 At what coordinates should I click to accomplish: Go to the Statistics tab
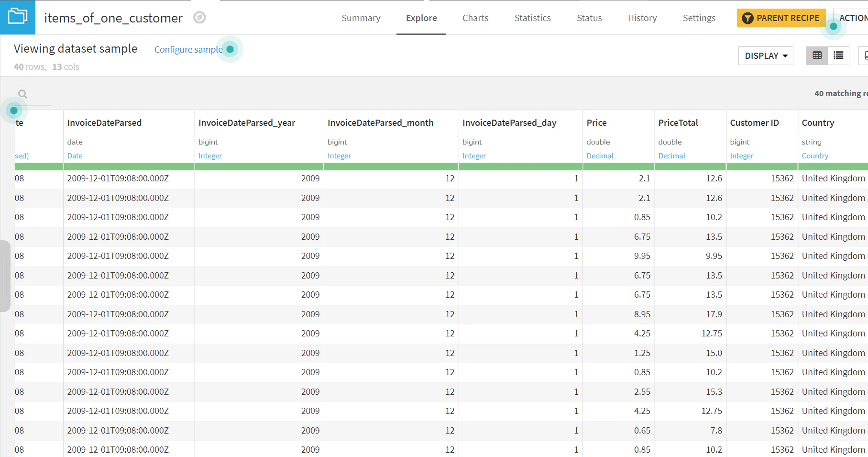pos(532,18)
